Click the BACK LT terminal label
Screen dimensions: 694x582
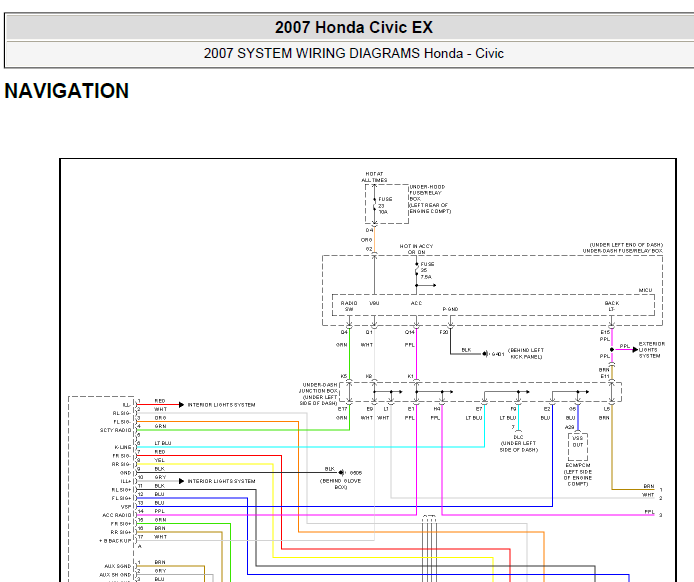point(611,305)
